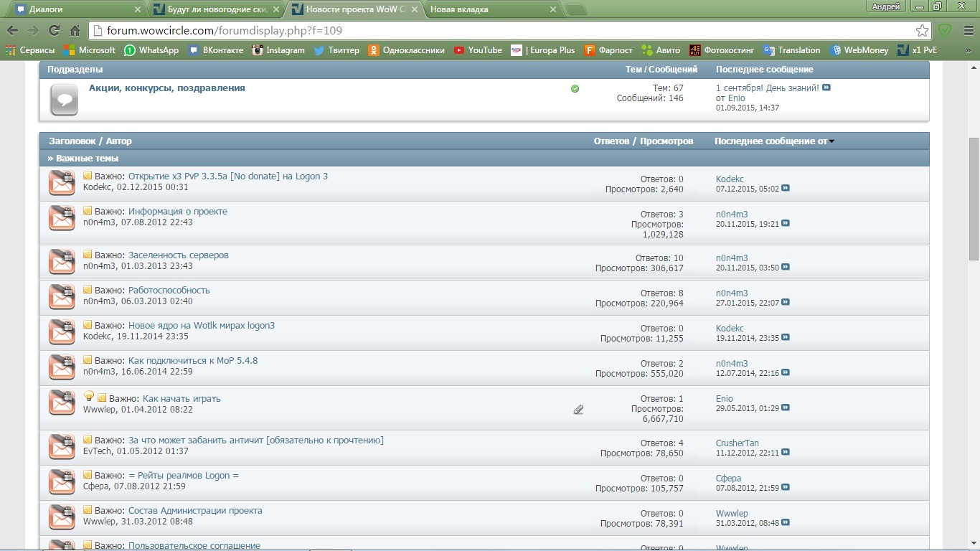980x551 pixels.
Task: Click the browser reload page icon
Action: pos(54,30)
